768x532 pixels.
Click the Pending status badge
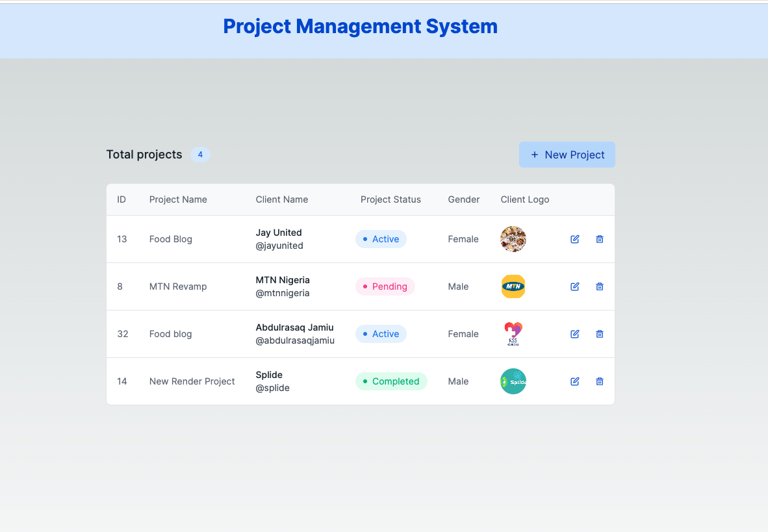[x=385, y=286]
